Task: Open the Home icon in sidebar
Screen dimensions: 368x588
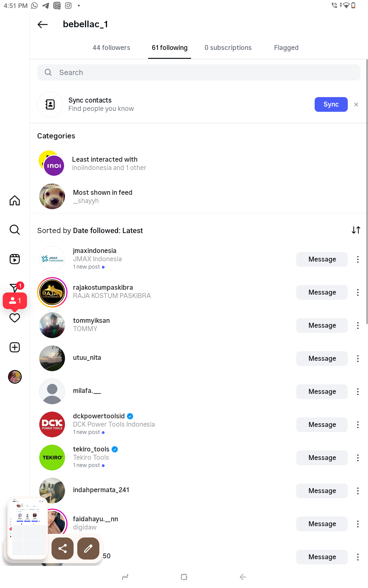Action: point(15,201)
